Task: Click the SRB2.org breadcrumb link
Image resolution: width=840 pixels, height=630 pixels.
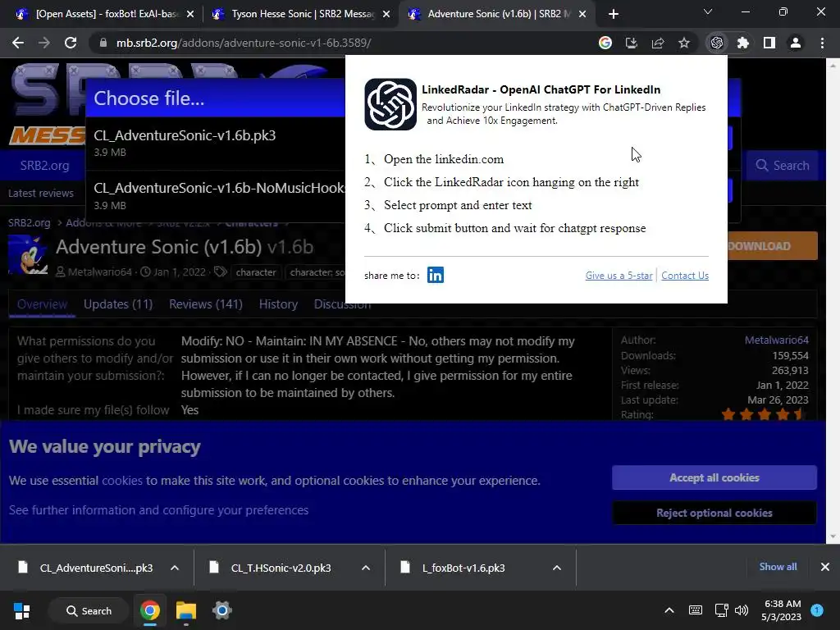Action: point(29,223)
